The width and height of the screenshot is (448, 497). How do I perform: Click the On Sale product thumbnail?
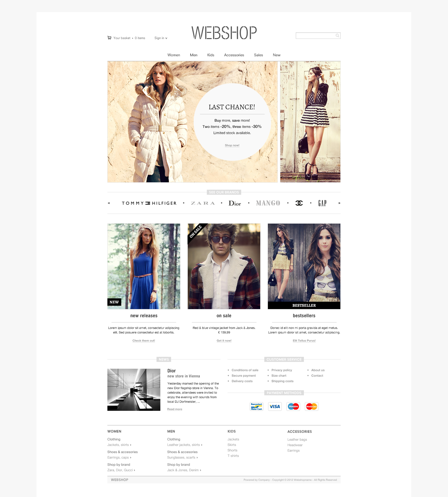click(x=224, y=266)
